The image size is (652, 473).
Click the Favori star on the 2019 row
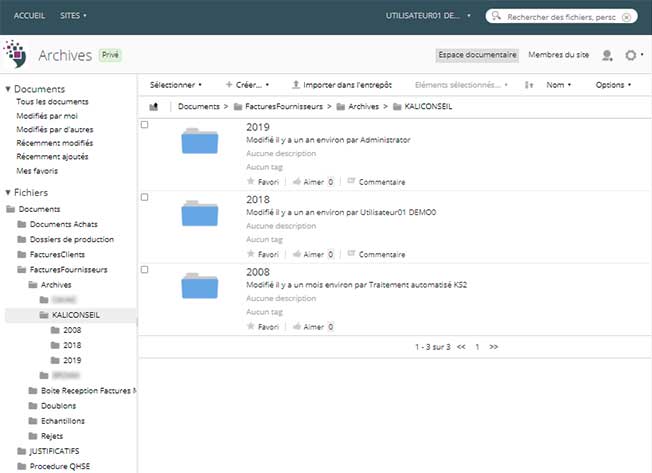(x=250, y=181)
